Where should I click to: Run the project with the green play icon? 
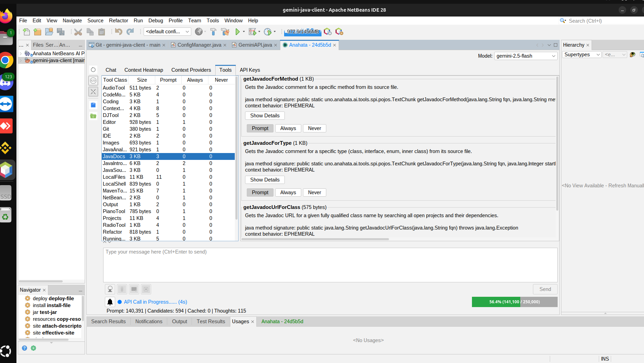click(x=237, y=32)
